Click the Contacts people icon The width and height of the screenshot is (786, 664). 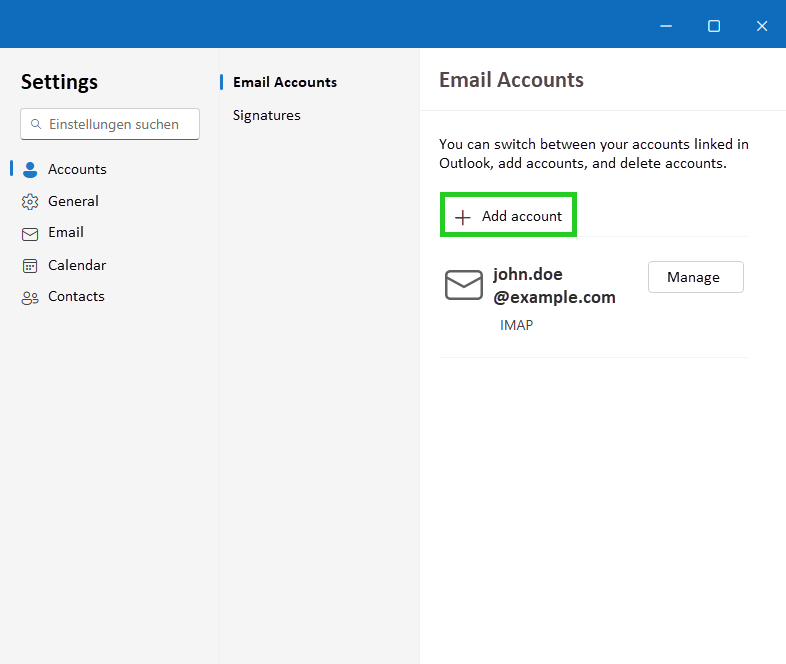tap(30, 297)
